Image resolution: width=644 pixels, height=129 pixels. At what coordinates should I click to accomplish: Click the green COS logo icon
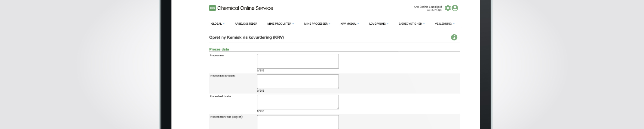pos(212,8)
